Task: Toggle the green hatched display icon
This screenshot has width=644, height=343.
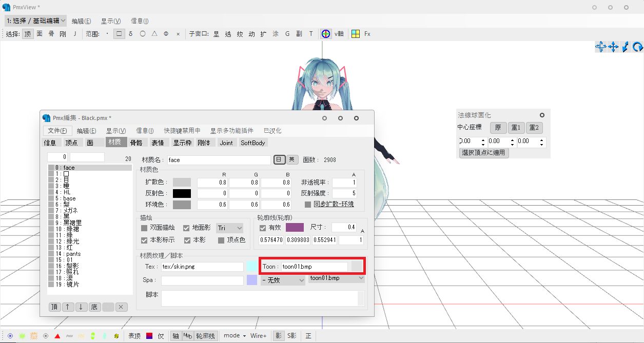Action: 22,336
